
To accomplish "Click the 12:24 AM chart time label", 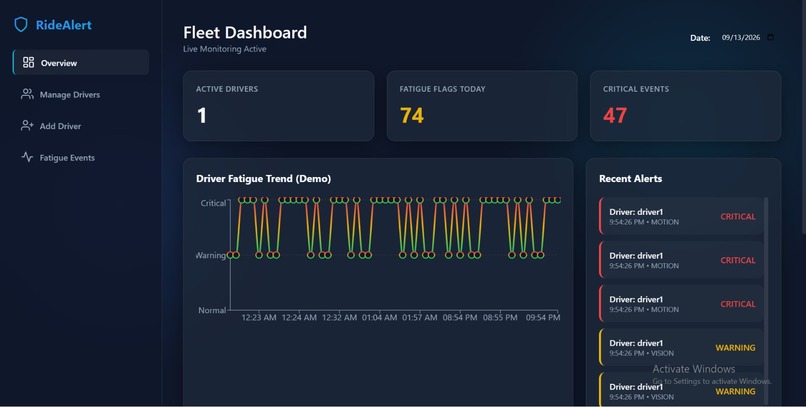I will point(299,318).
